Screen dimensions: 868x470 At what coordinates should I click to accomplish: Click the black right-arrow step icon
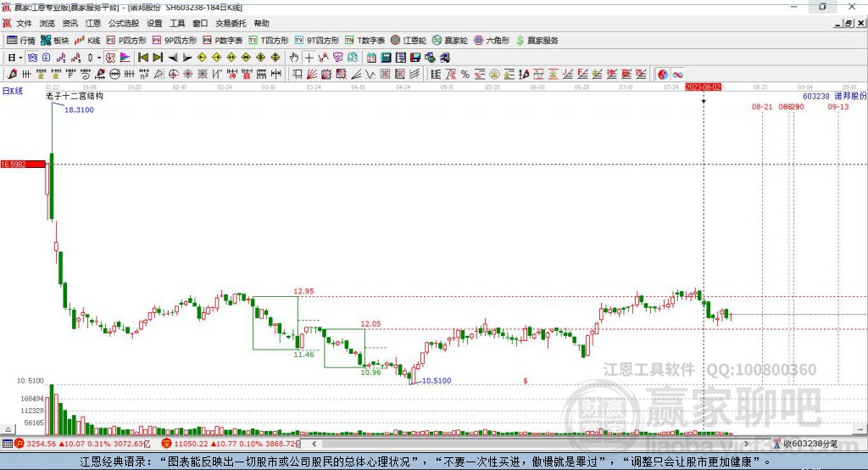tap(187, 58)
